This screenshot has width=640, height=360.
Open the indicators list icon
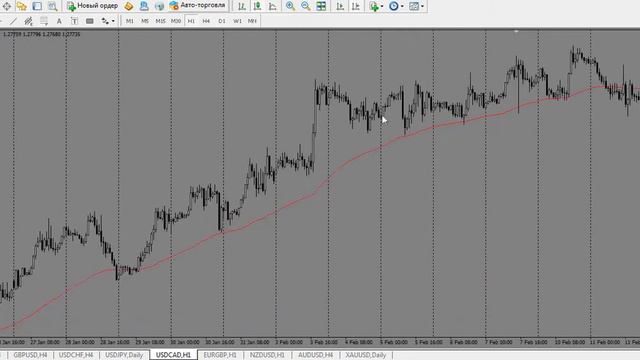tap(373, 6)
